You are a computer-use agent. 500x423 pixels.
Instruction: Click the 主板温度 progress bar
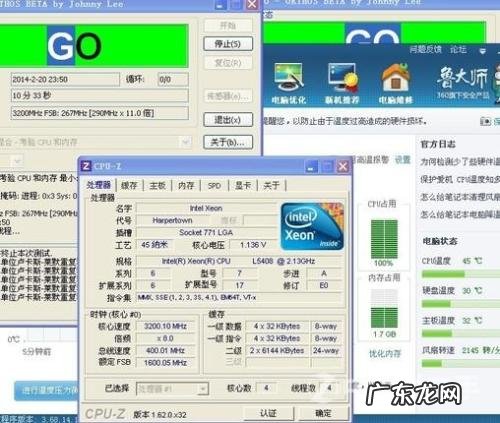click(461, 334)
